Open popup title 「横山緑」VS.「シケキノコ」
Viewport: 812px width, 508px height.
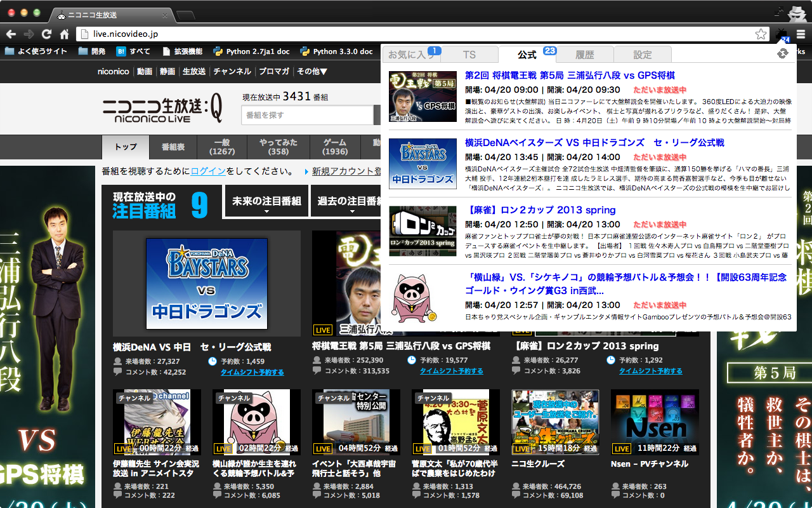tap(625, 284)
